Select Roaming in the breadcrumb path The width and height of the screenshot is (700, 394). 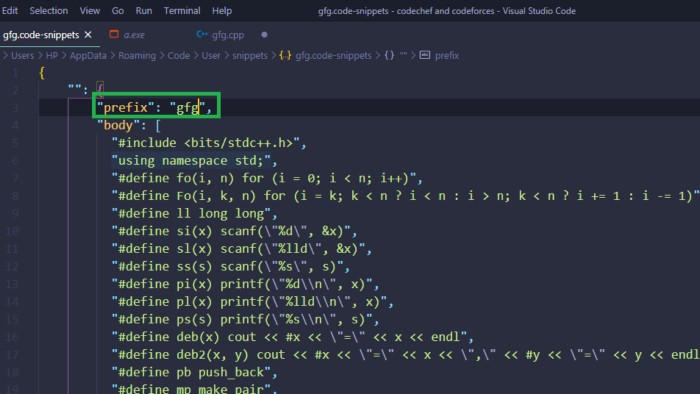(x=137, y=55)
